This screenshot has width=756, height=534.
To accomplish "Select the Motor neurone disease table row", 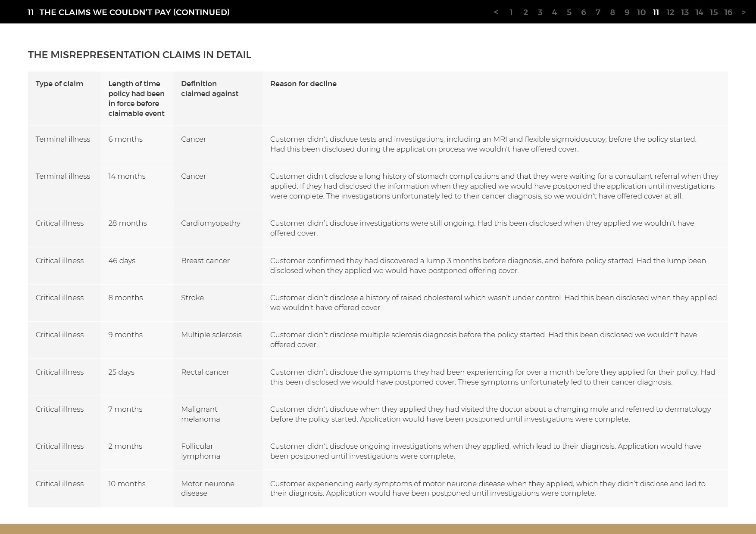I will [378, 488].
